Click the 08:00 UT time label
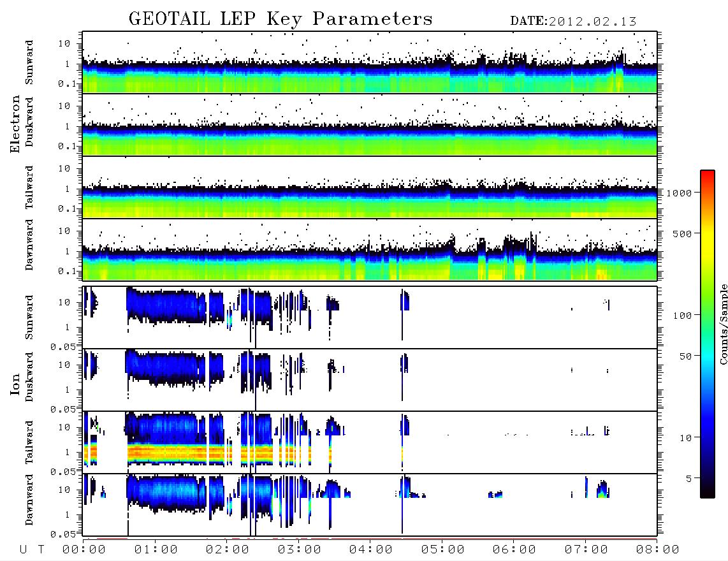Screen dimensions: 728x561 658,550
